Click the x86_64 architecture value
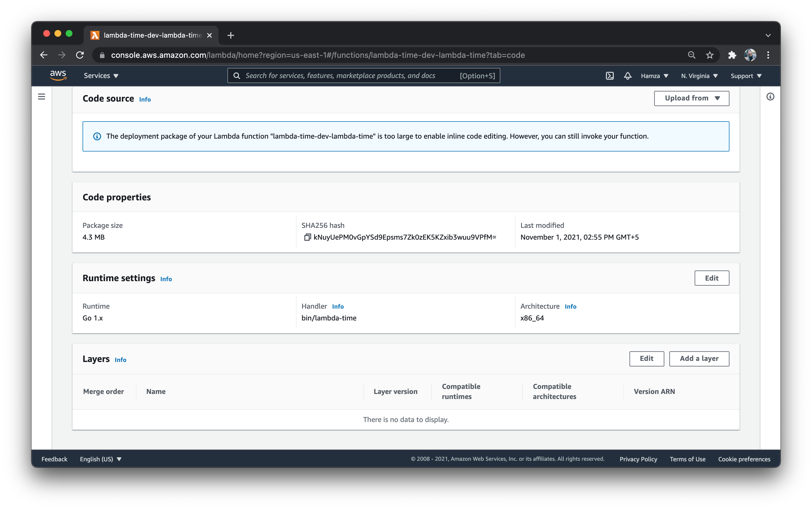The image size is (812, 509). (x=532, y=318)
